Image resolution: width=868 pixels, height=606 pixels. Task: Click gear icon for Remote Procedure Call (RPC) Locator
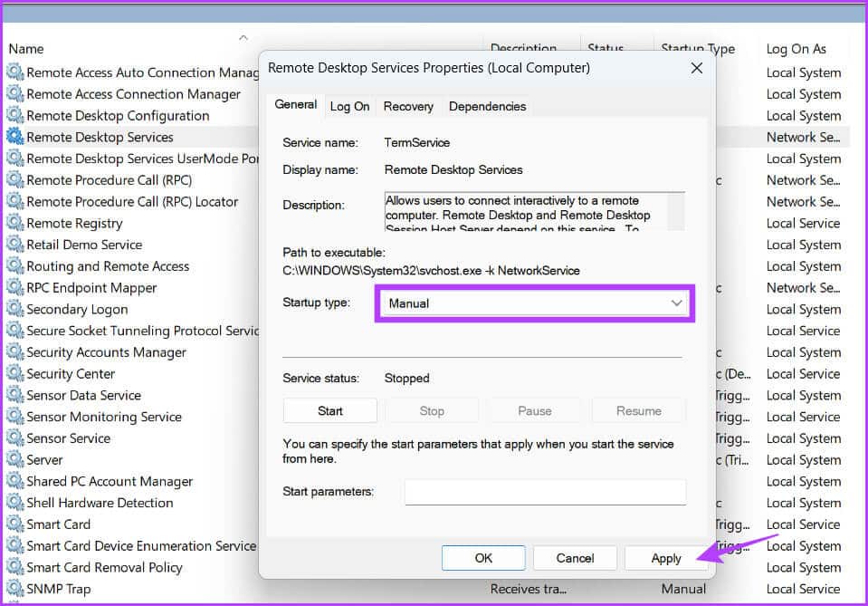click(15, 202)
